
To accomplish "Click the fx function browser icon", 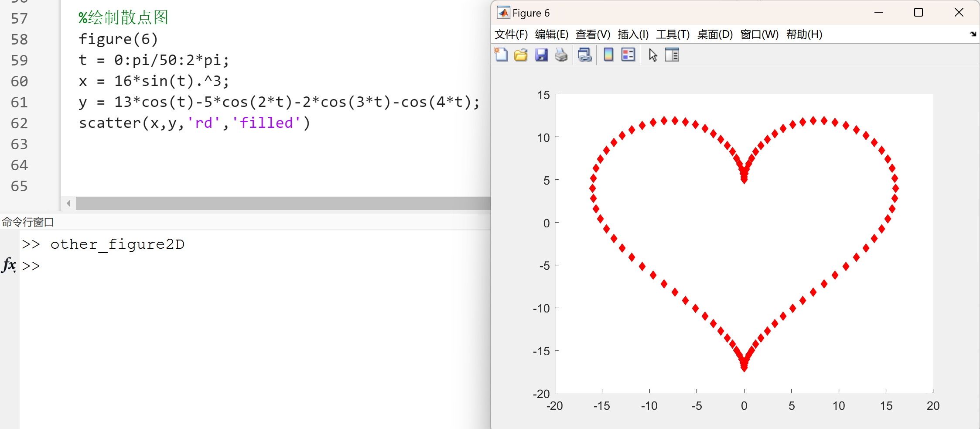I will click(x=9, y=264).
